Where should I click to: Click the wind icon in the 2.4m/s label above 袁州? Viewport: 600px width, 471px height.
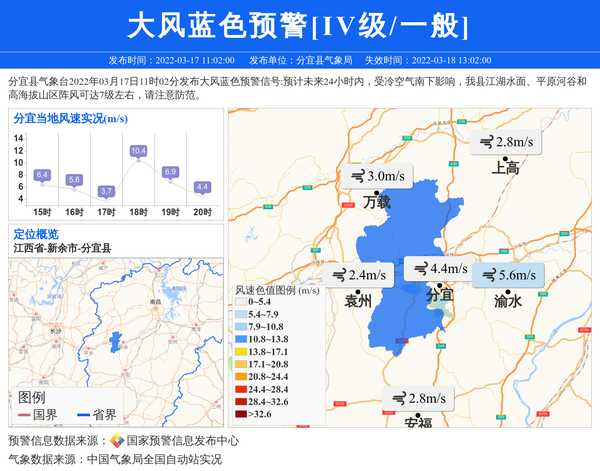(338, 275)
